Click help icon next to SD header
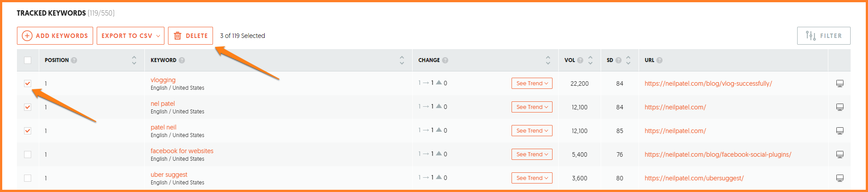Image resolution: width=868 pixels, height=192 pixels. [x=618, y=60]
